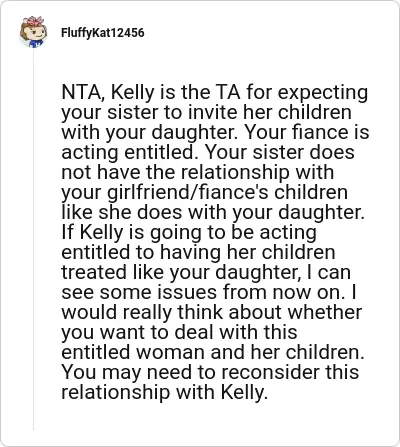Image resolution: width=400 pixels, height=447 pixels.
Task: Click the line 'You may need to reconsider this'
Action: pos(210,372)
